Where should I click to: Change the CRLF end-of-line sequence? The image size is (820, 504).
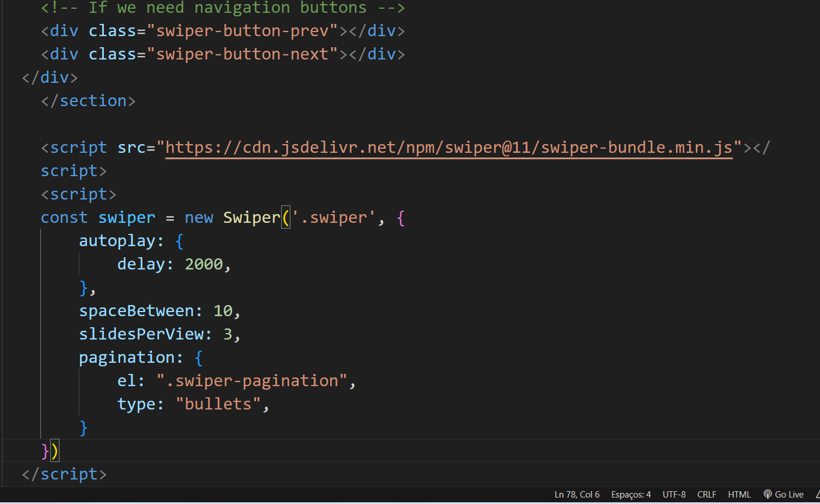click(x=706, y=494)
